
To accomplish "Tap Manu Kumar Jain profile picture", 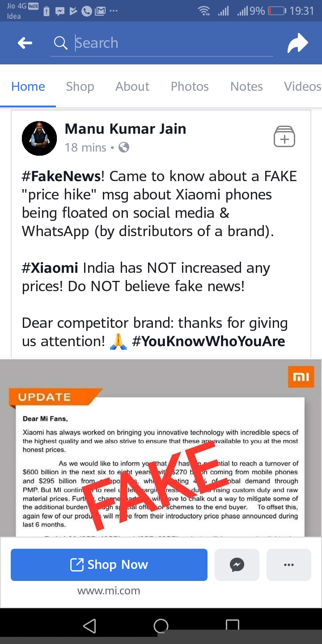I will pos(39,138).
